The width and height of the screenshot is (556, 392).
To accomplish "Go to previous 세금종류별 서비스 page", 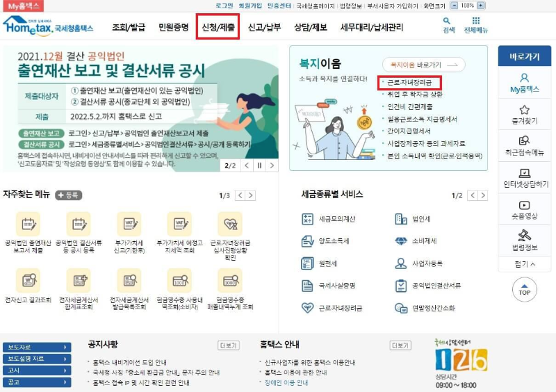I will pos(473,195).
